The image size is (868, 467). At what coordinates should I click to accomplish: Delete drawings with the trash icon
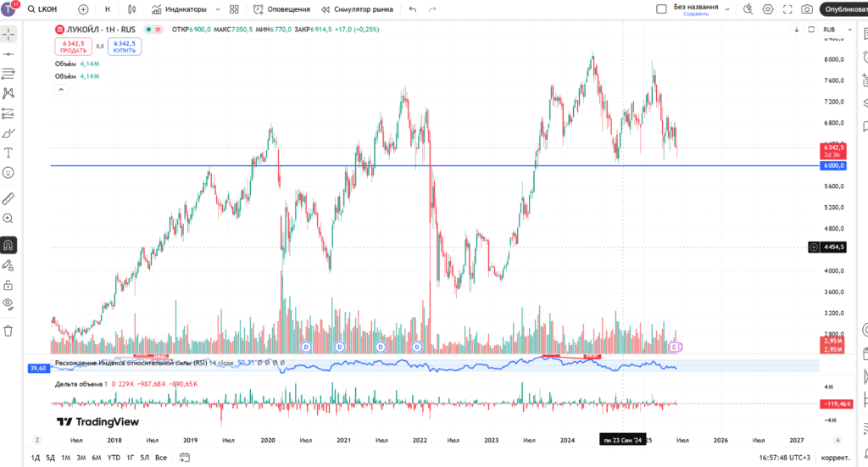point(8,331)
